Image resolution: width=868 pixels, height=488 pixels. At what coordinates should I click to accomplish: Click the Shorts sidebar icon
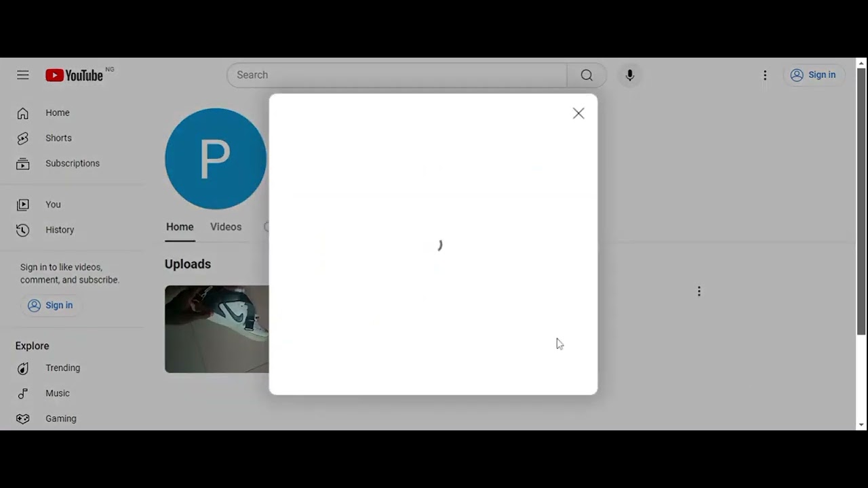pos(23,138)
